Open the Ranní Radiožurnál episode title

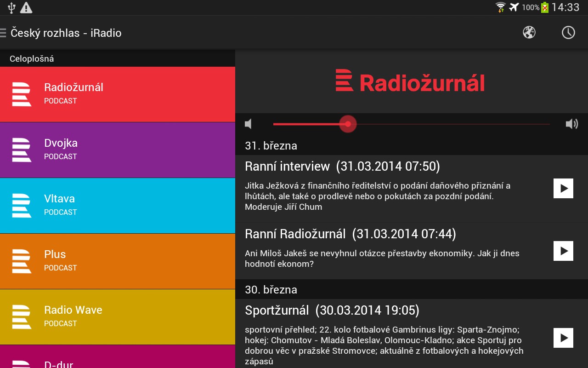point(351,234)
